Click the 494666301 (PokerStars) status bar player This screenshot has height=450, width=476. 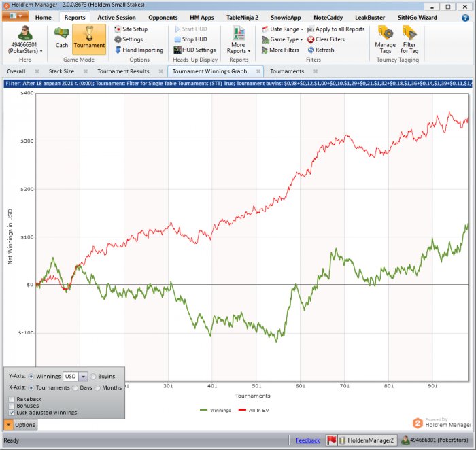(x=436, y=440)
